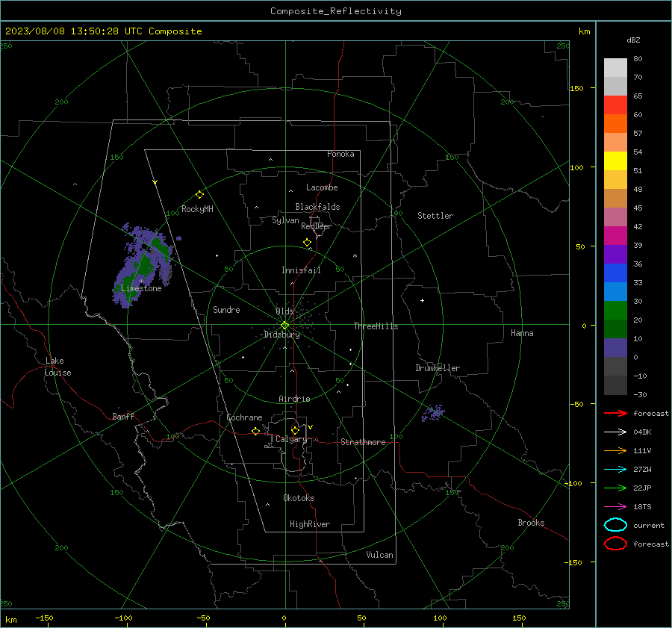
Task: Click the purple radar echo near Drumheller
Action: [433, 413]
